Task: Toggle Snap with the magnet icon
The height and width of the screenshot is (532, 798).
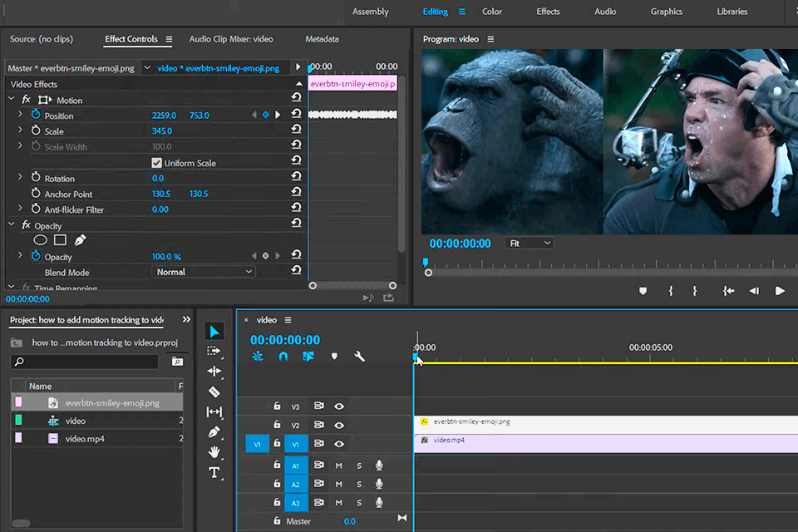Action: [283, 356]
